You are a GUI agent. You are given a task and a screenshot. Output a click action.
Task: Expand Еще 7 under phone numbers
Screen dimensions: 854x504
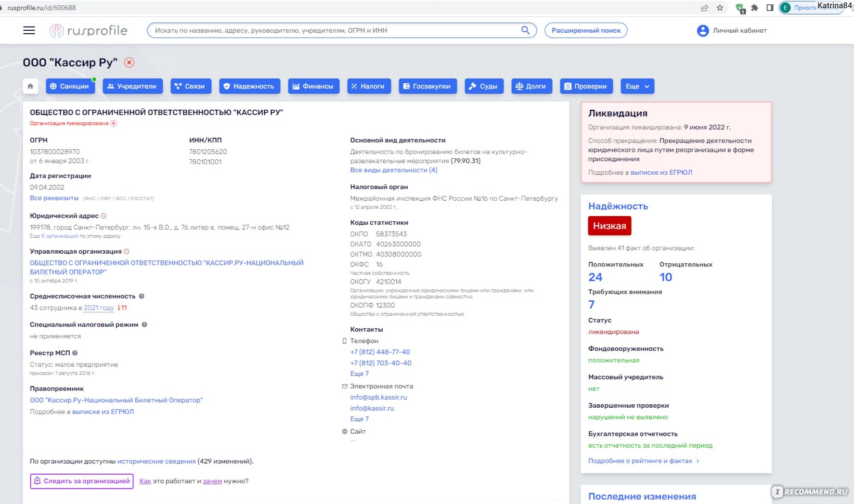point(359,374)
